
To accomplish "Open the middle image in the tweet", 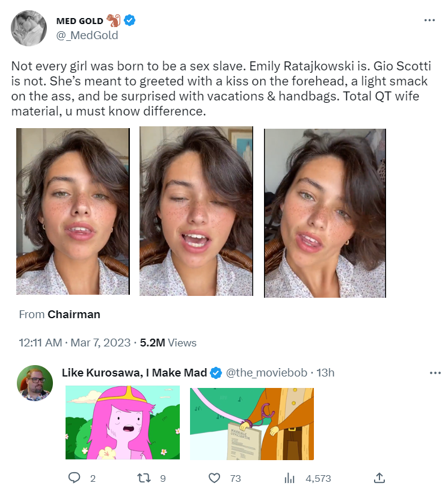I will 196,211.
